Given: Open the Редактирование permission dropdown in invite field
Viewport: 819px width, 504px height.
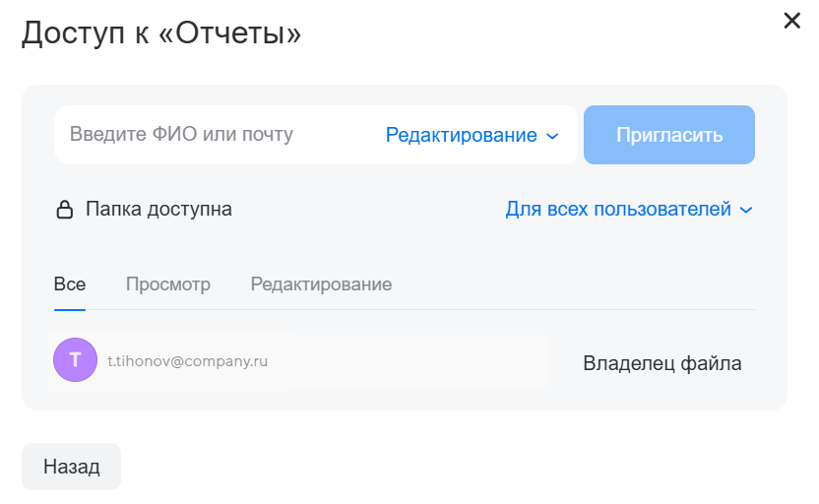Looking at the screenshot, I should click(462, 135).
